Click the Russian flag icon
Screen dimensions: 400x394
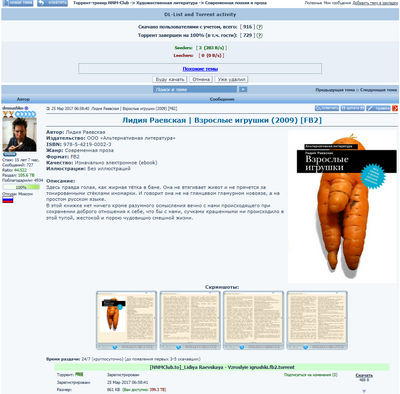8,200
